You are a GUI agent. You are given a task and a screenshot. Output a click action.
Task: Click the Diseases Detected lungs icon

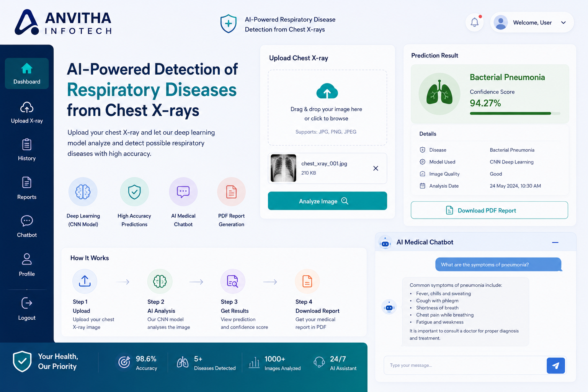point(183,362)
